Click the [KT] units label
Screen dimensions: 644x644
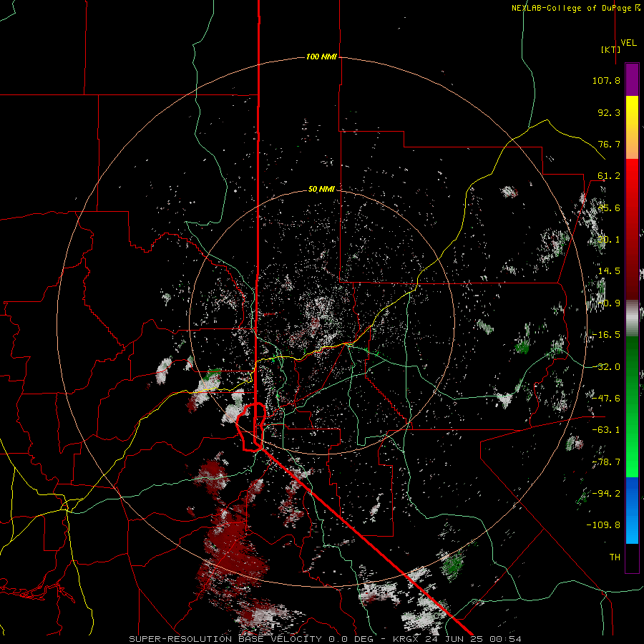point(610,49)
